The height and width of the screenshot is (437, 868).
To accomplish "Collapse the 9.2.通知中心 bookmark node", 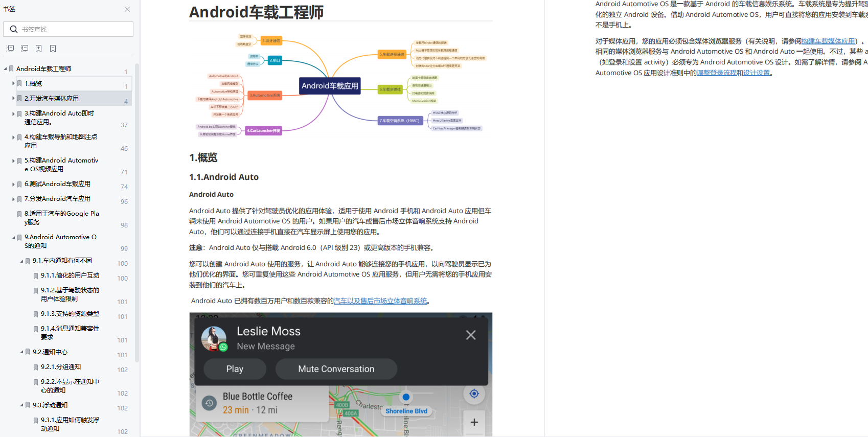I will pyautogui.click(x=21, y=352).
